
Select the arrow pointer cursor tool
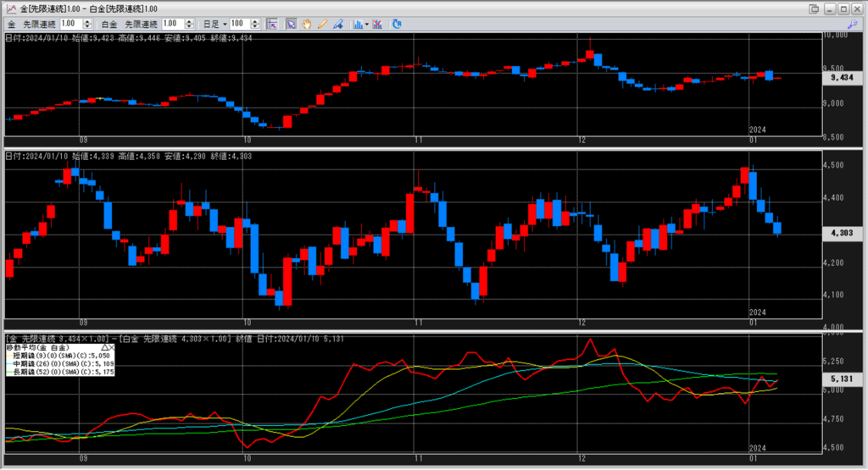[291, 24]
